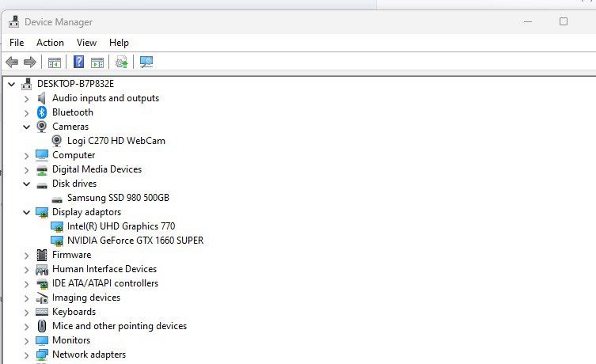The height and width of the screenshot is (364, 596).
Task: Expand the Firmware category
Action: coord(26,256)
